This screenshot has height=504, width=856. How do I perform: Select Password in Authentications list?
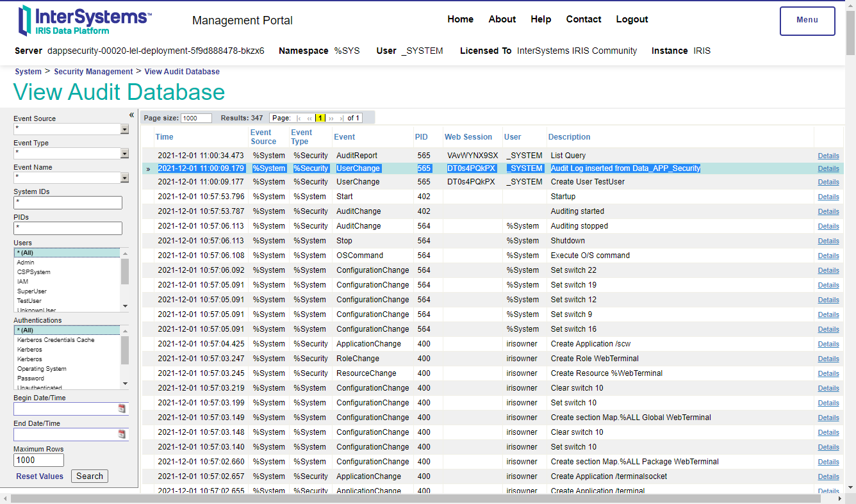[x=31, y=378]
